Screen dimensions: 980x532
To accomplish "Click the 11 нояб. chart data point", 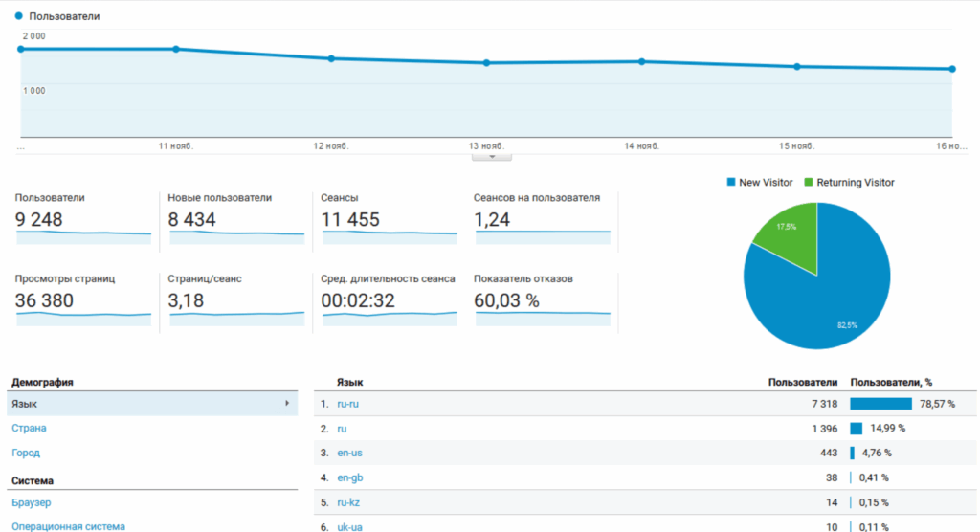I will [176, 49].
